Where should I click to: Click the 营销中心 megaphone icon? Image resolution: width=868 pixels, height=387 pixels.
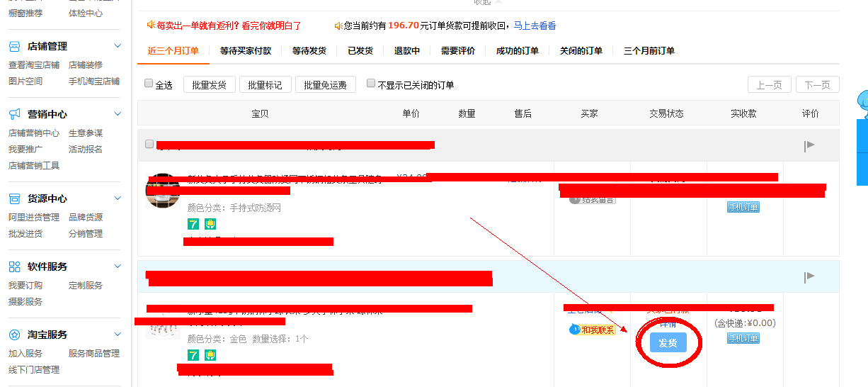pyautogui.click(x=14, y=114)
